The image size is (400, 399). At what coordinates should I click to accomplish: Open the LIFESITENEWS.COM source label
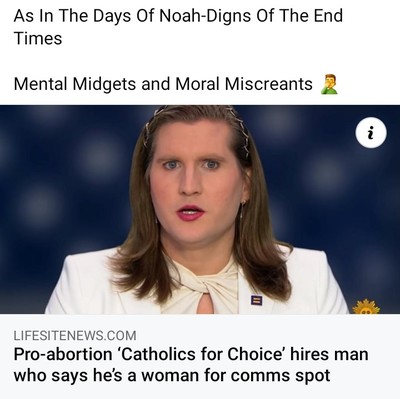click(75, 335)
